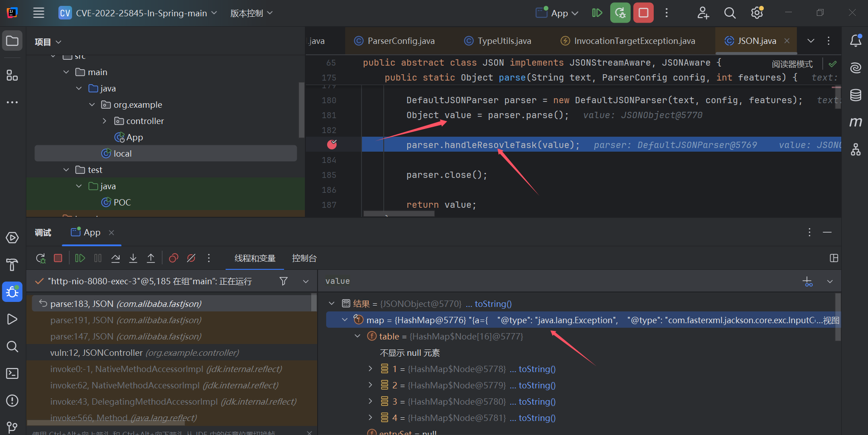Toggle Mute Breakpoints icon
868x435 pixels.
tap(191, 258)
